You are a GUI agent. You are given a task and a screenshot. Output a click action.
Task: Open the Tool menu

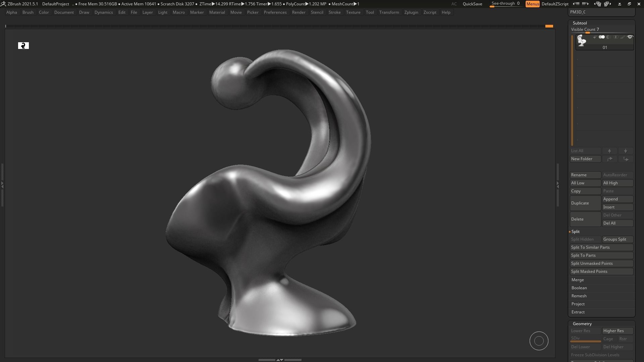370,12
